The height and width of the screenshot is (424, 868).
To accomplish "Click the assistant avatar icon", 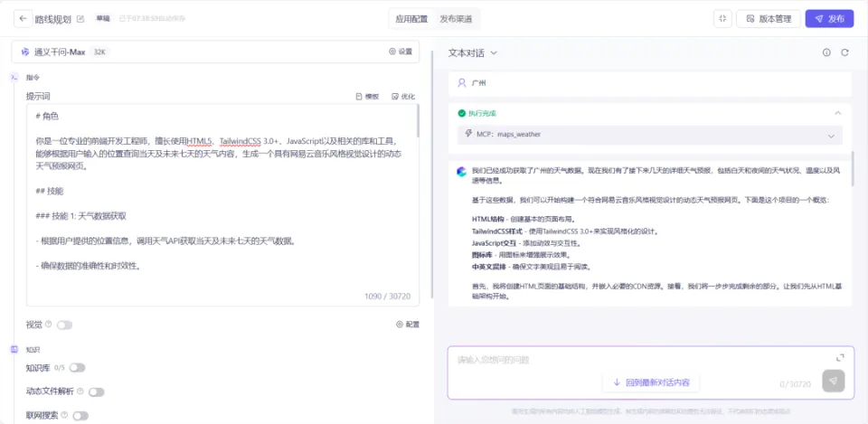I will click(x=462, y=171).
